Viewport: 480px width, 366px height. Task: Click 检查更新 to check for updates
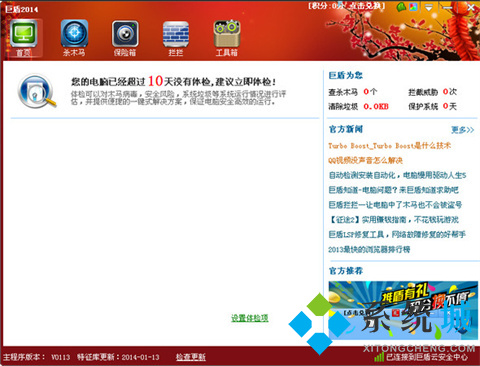(191, 357)
